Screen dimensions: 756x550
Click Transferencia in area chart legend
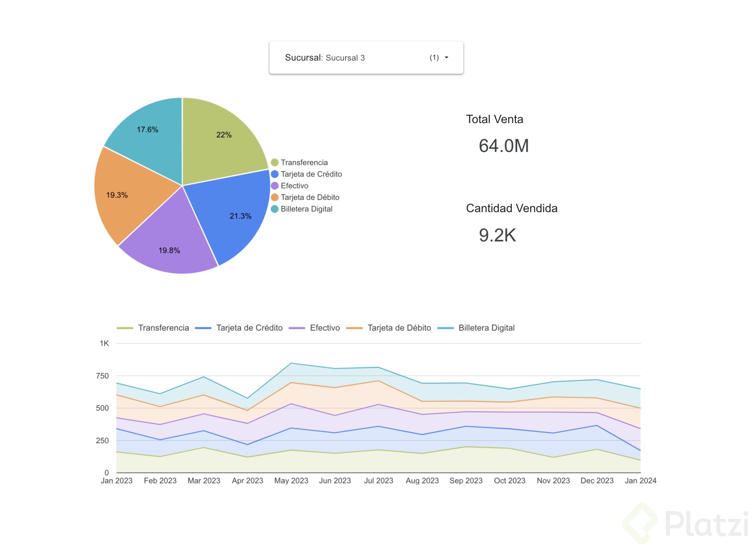[x=163, y=328]
